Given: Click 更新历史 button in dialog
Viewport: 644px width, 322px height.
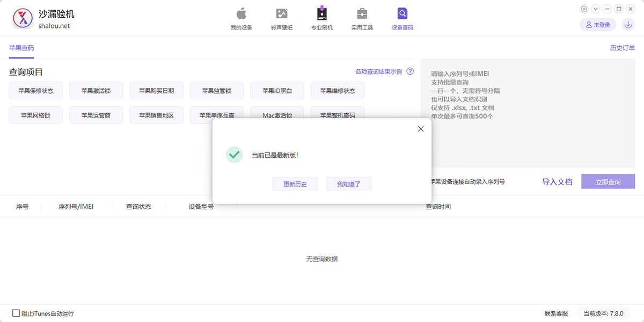Looking at the screenshot, I should tap(295, 184).
